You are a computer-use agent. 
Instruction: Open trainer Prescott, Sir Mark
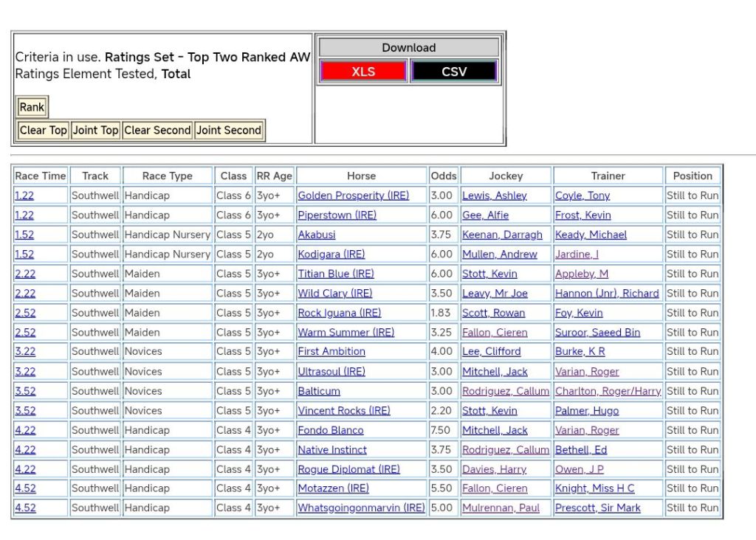coord(597,508)
